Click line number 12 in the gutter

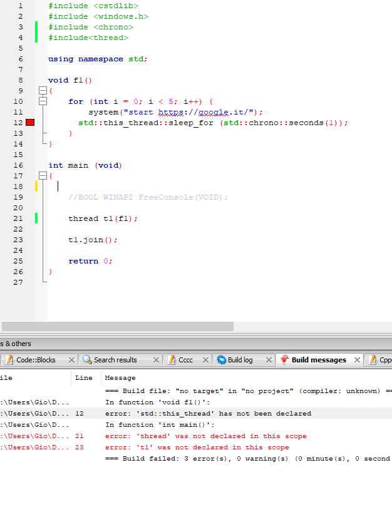point(18,123)
